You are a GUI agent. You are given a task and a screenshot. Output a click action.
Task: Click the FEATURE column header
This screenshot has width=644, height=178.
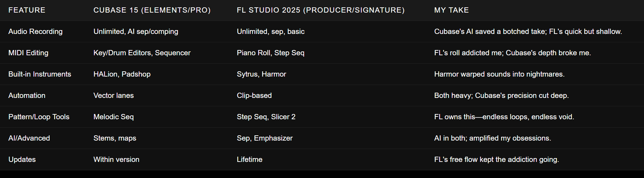(x=27, y=10)
